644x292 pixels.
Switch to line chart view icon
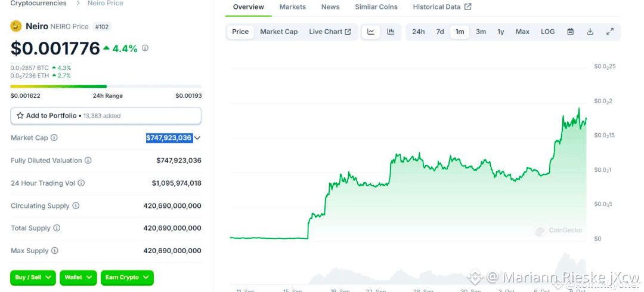tap(371, 32)
